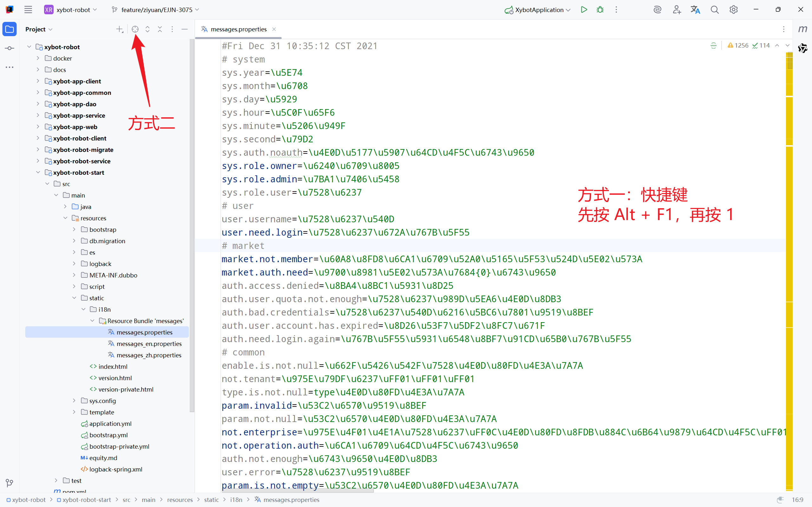Open the feature/ziyuan/EJJN-3075 branch dropdown
This screenshot has width=812, height=507.
pos(156,10)
